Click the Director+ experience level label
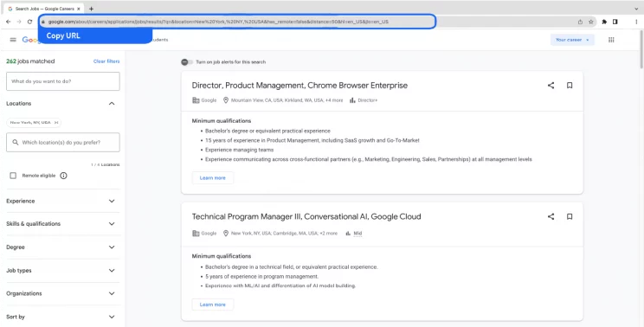The width and height of the screenshot is (644, 327). click(367, 100)
